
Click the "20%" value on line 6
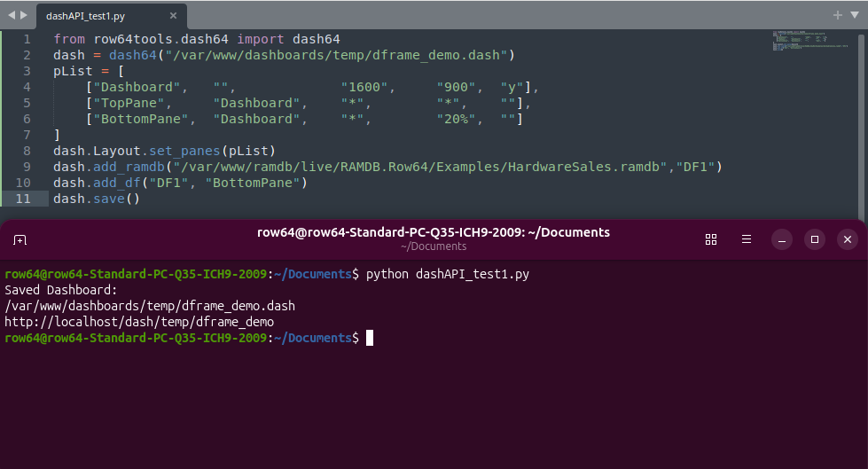pyautogui.click(x=456, y=119)
